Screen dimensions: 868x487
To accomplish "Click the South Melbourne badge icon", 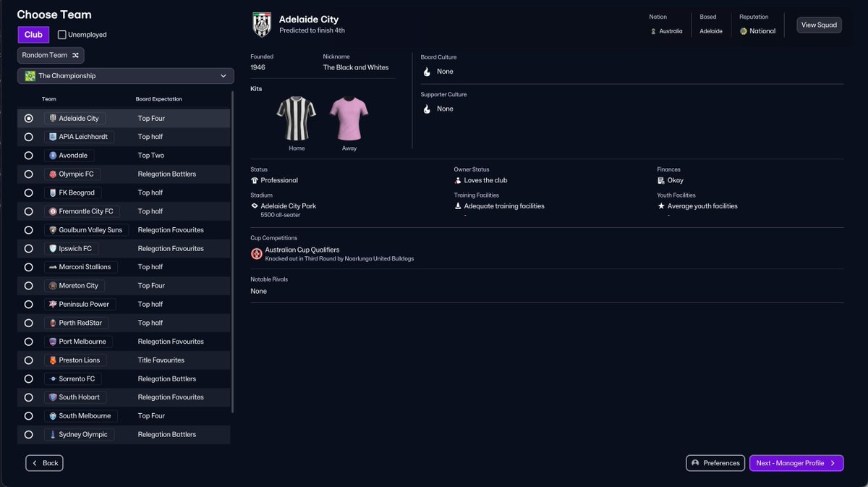I will (x=53, y=416).
